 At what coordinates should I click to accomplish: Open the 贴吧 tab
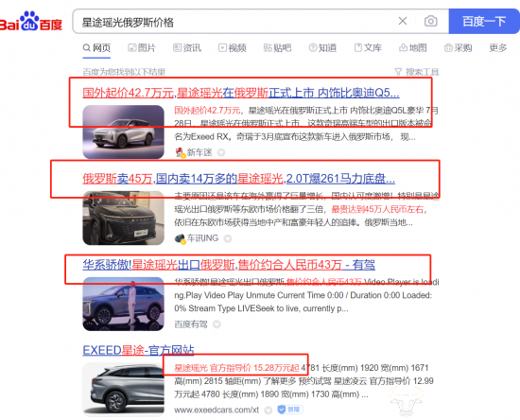pos(277,48)
